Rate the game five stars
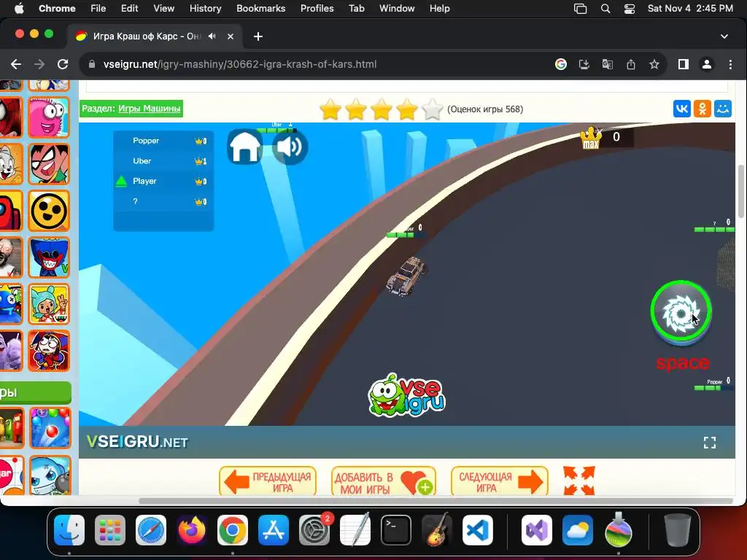The image size is (747, 560). point(432,110)
